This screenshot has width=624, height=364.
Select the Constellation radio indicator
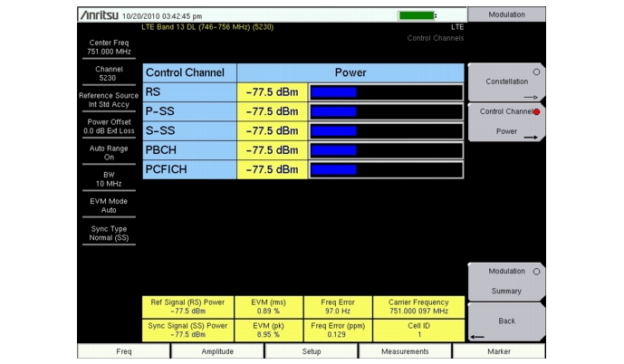tap(536, 72)
